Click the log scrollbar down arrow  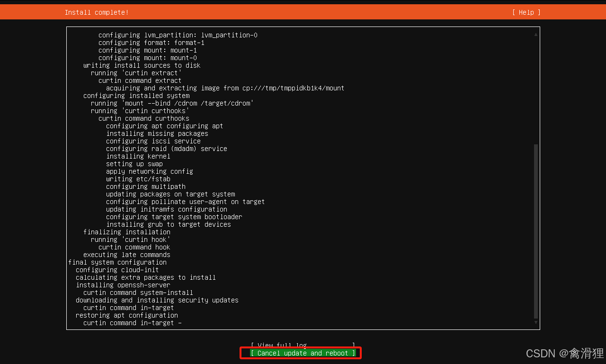536,323
